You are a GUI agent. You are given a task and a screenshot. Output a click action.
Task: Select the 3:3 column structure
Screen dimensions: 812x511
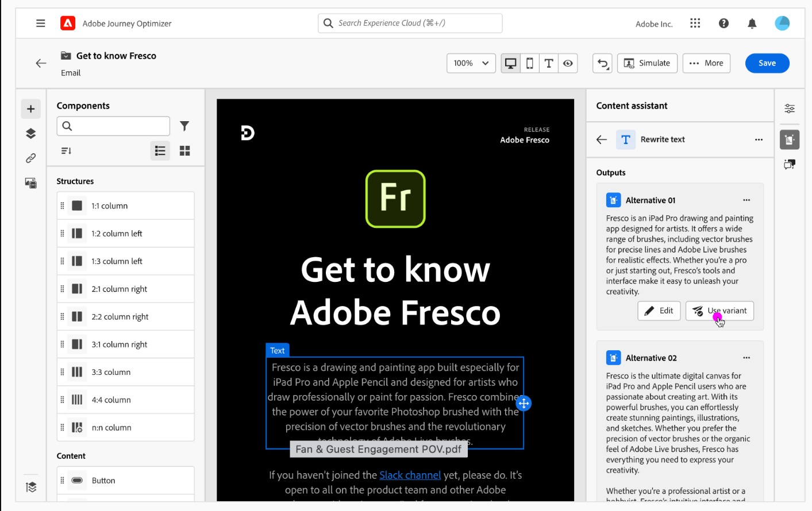click(x=125, y=372)
